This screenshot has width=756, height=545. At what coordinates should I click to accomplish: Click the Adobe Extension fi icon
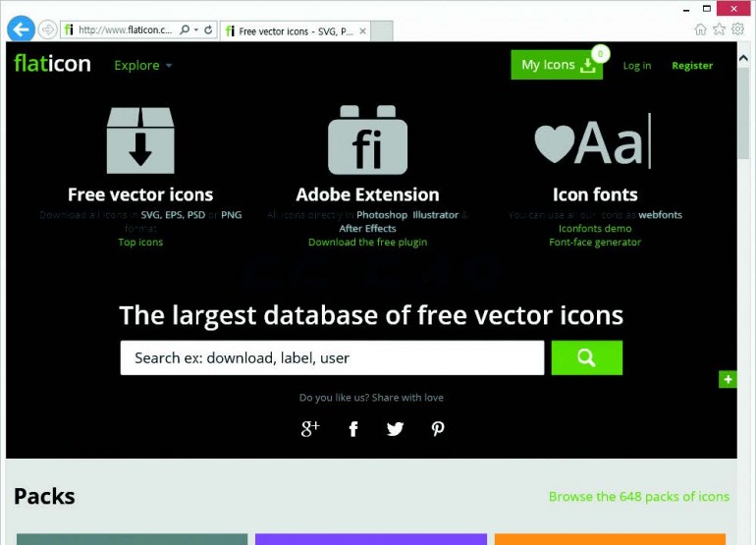[367, 139]
